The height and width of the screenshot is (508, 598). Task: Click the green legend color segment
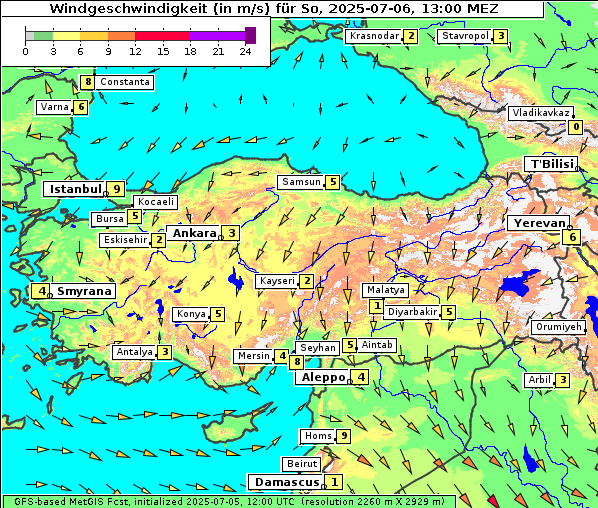click(43, 36)
